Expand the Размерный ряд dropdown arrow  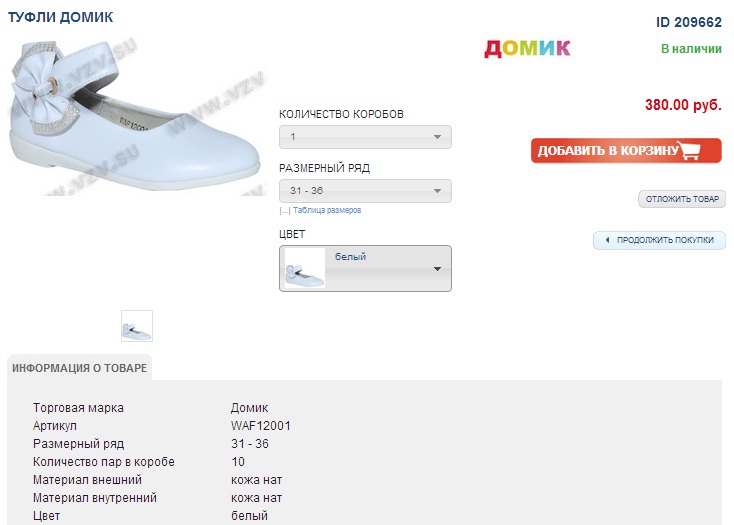pos(437,191)
